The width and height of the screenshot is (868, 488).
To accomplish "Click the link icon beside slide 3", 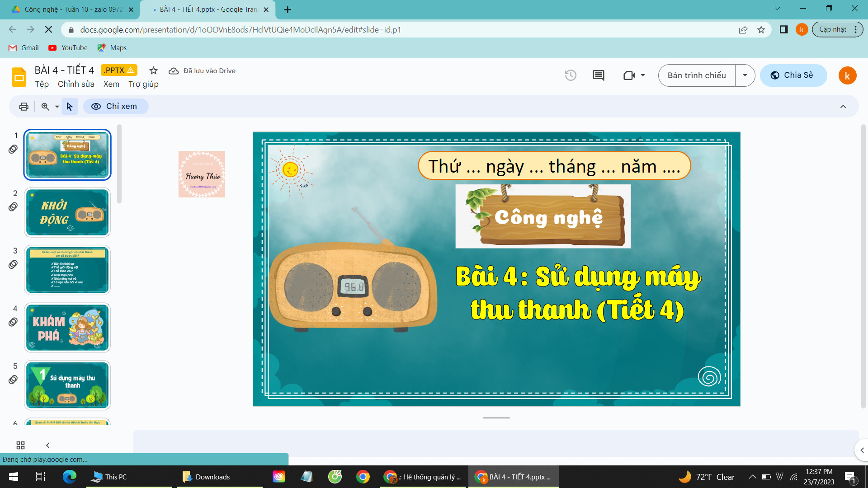I will click(x=13, y=264).
